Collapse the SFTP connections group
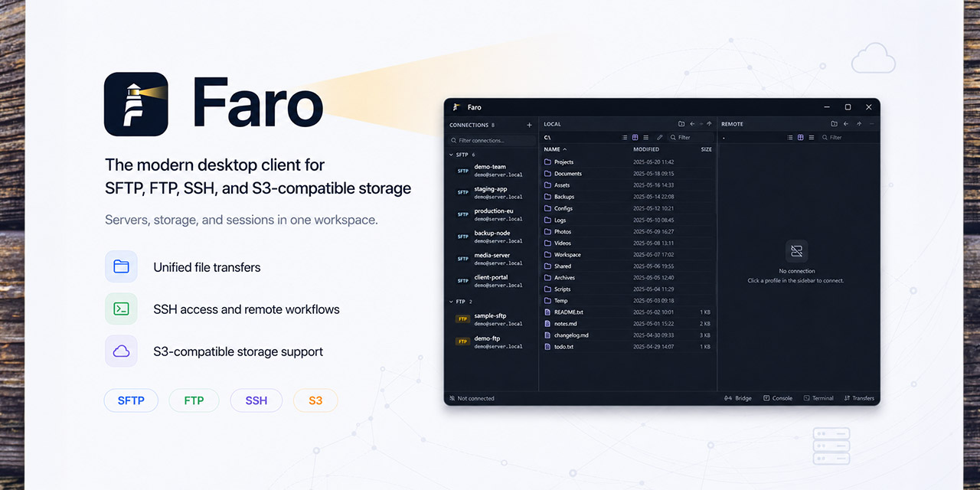This screenshot has width=980, height=490. coord(451,155)
